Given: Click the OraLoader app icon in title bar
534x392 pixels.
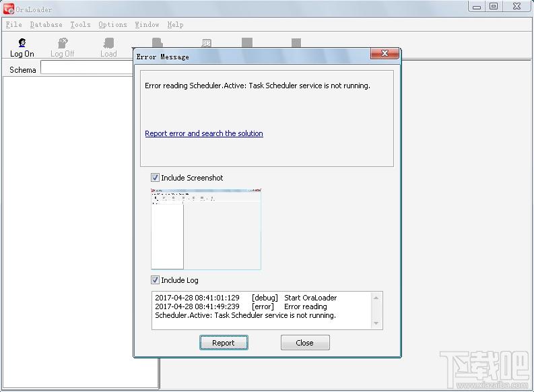Looking at the screenshot, I should (9, 9).
